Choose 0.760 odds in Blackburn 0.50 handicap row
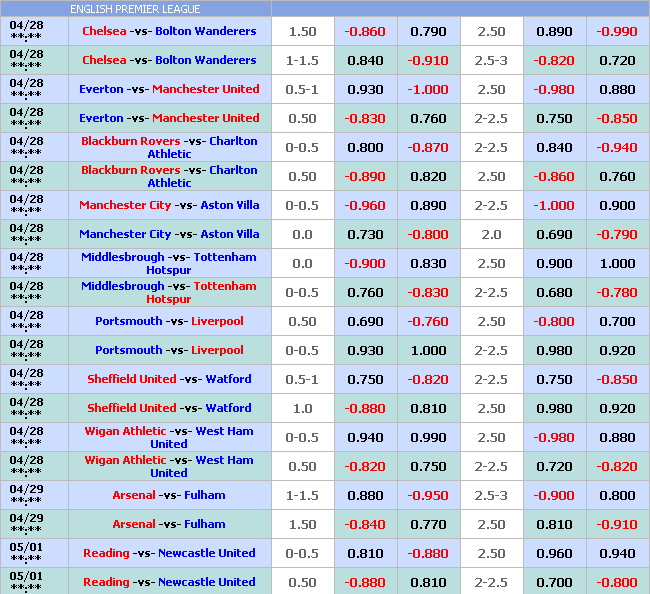 coord(617,177)
